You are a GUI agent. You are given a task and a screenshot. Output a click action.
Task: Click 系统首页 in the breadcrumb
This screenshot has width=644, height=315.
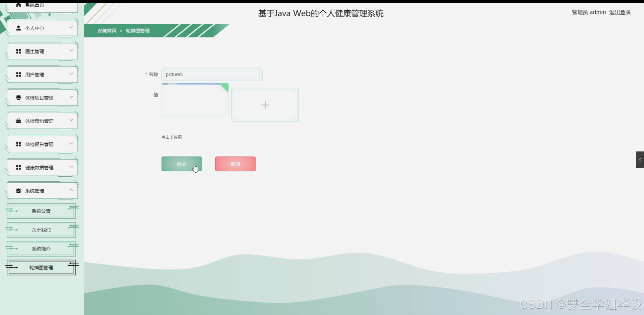[106, 31]
